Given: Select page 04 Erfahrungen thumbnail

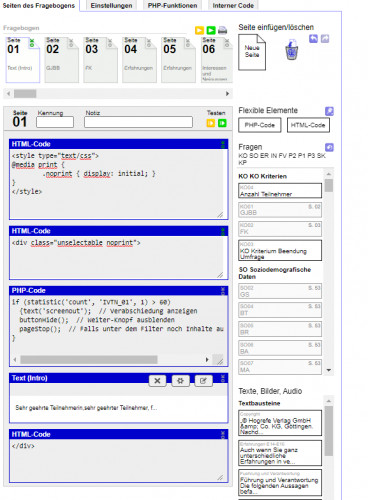Looking at the screenshot, I should pyautogui.click(x=139, y=60).
